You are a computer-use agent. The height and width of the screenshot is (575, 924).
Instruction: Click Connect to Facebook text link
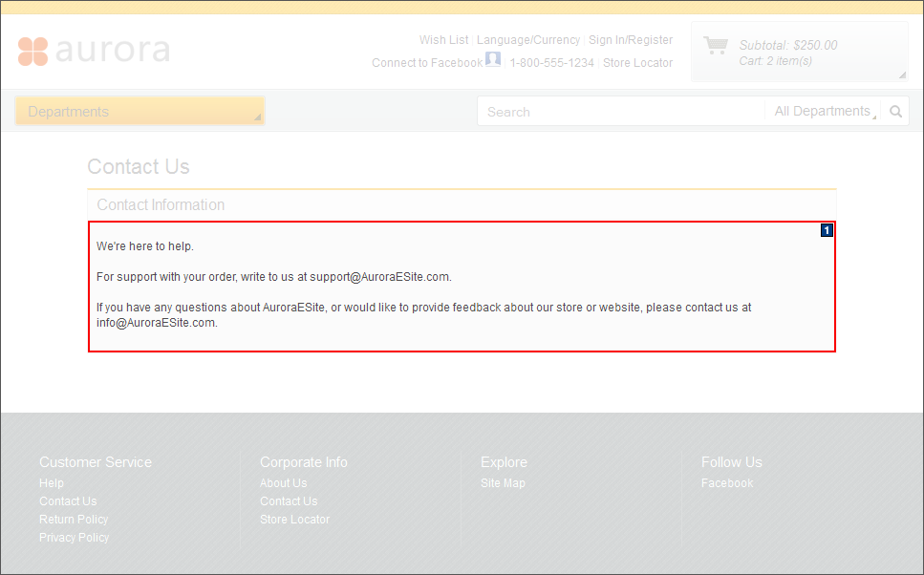[x=426, y=62]
